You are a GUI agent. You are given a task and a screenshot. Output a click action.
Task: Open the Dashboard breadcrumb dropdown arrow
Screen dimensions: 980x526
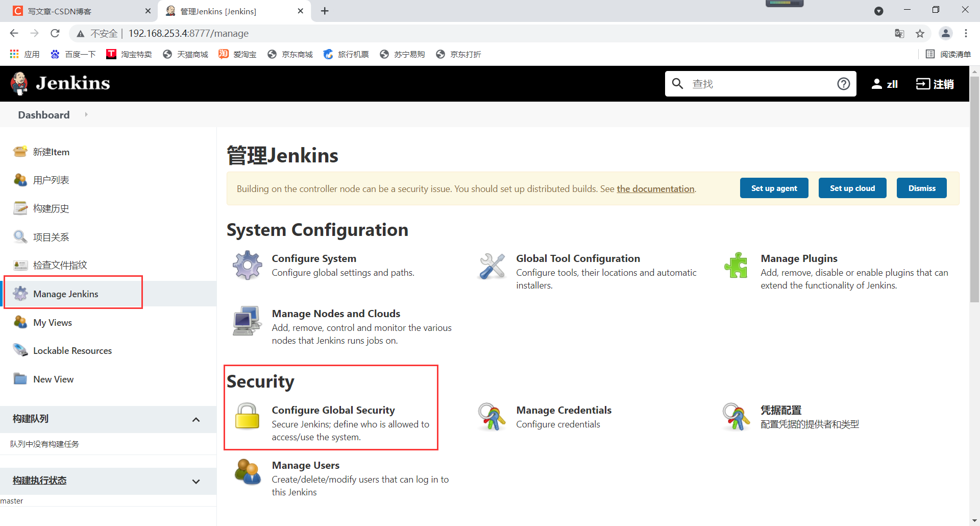coord(86,114)
